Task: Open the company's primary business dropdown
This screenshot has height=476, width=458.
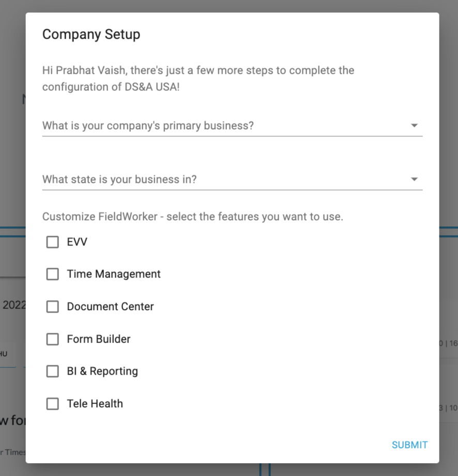Action: pyautogui.click(x=222, y=126)
